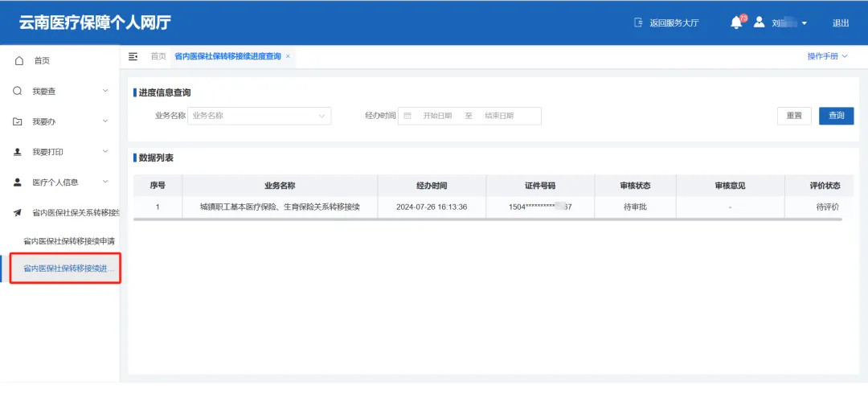Image resolution: width=868 pixels, height=414 pixels.
Task: Click the 重置 button
Action: click(794, 116)
